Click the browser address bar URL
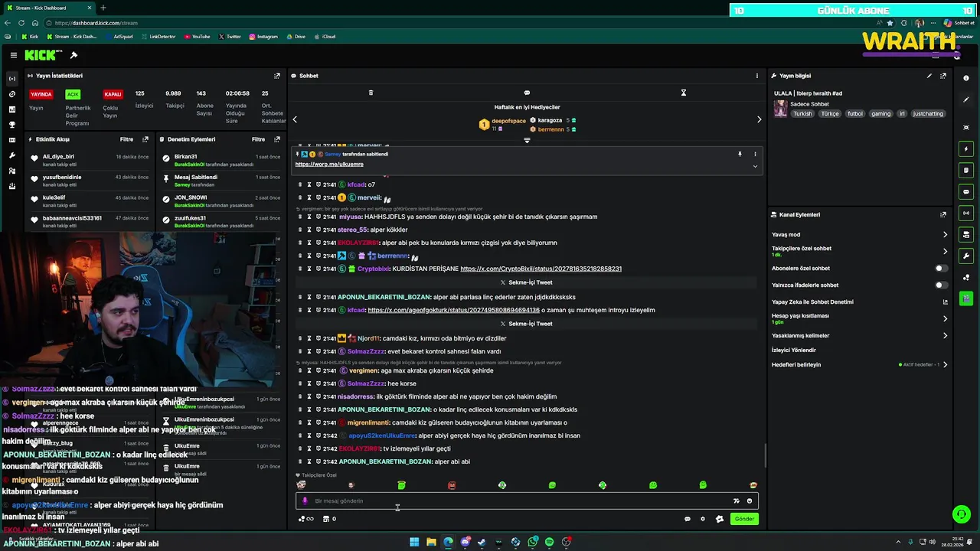The image size is (980, 551). point(96,23)
